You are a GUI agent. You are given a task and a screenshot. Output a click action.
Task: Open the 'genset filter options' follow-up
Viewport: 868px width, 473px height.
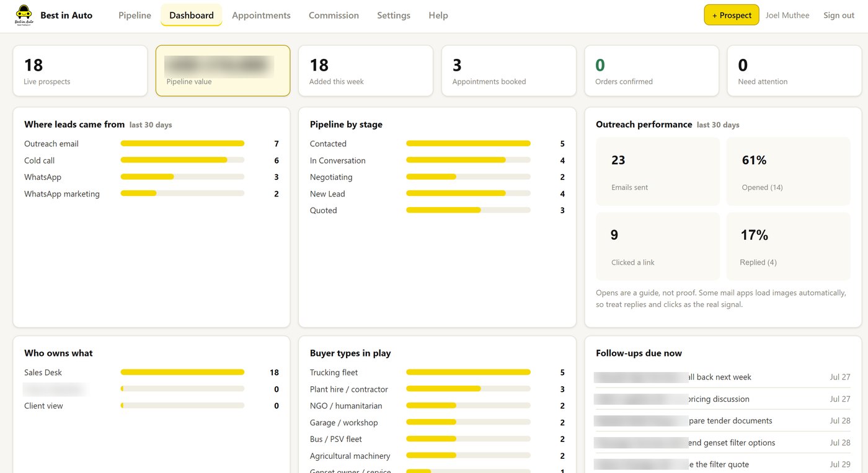pyautogui.click(x=723, y=443)
